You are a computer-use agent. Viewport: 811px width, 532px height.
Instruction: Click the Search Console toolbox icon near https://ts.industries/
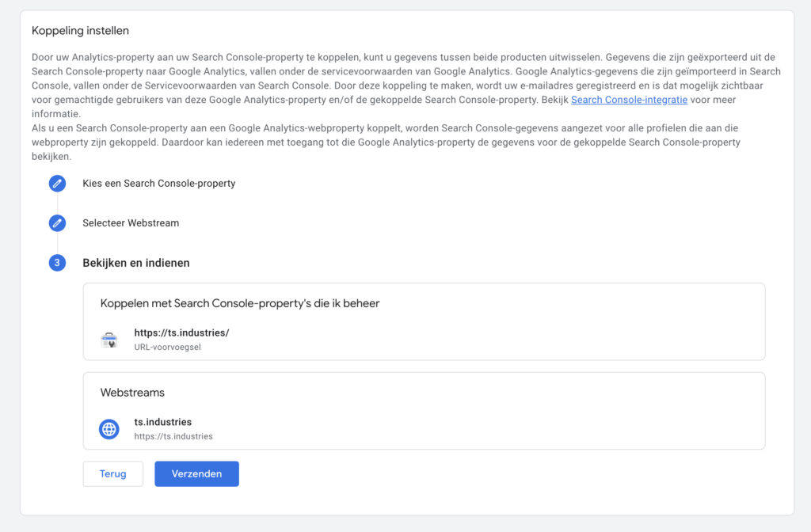pyautogui.click(x=109, y=340)
